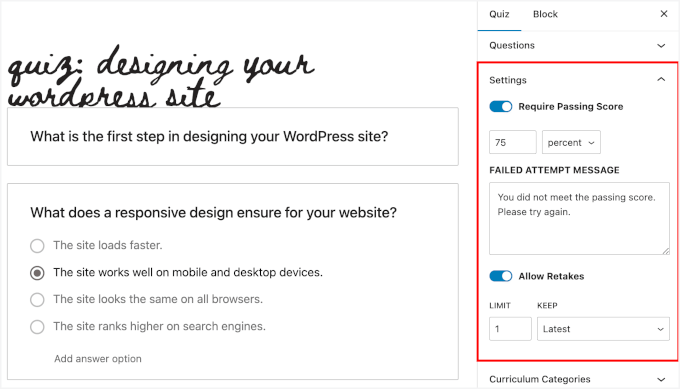Select radio 'The site loads faster.'

(37, 246)
